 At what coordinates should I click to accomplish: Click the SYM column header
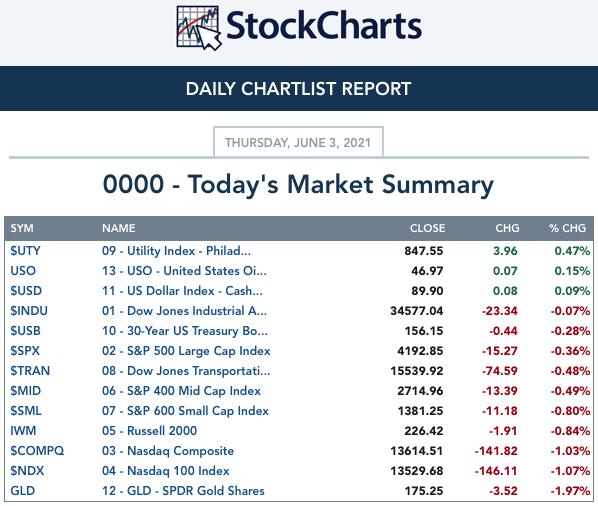click(22, 228)
